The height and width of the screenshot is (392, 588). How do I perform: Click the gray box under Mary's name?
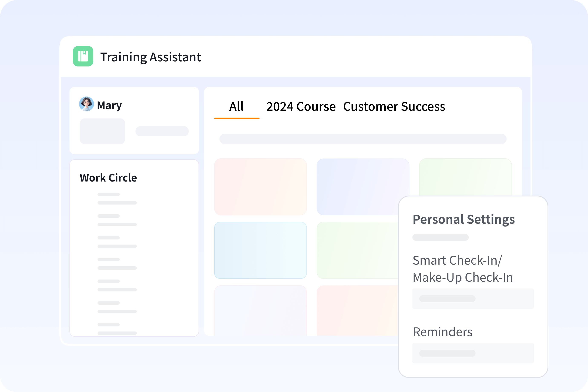tap(102, 131)
